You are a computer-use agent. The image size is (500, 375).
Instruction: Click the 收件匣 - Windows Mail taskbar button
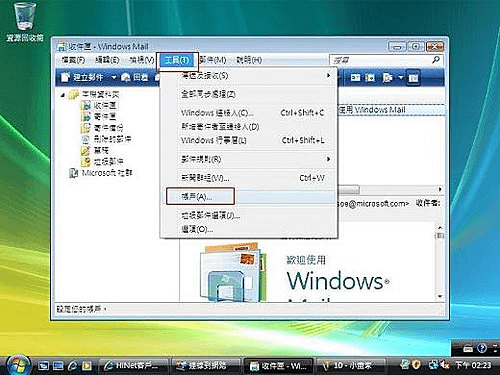coord(279,366)
